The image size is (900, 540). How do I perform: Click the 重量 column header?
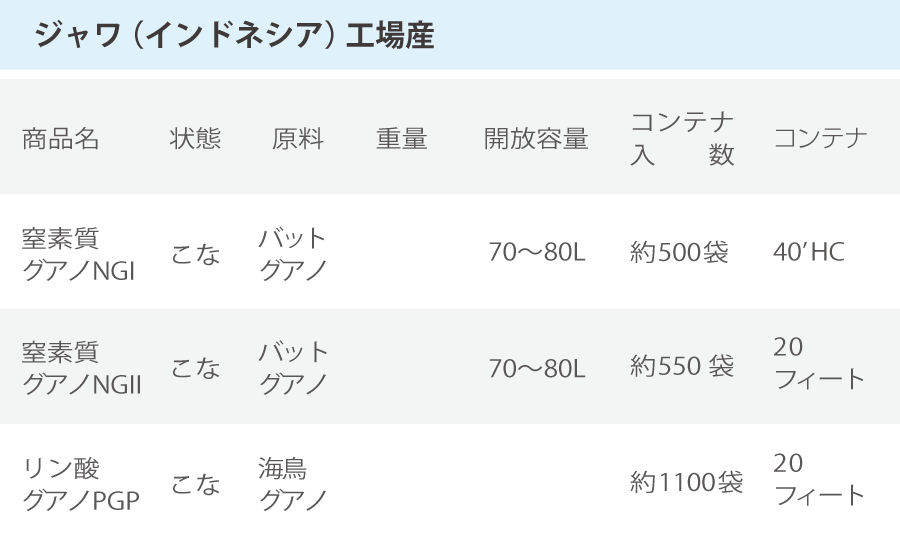(402, 139)
